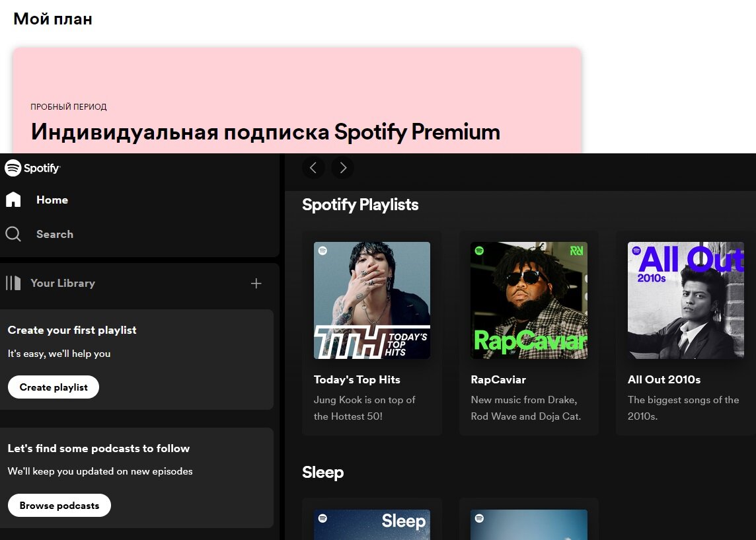Viewport: 756px width, 540px height.
Task: Click the RapCaviar playlist title
Action: pos(498,379)
